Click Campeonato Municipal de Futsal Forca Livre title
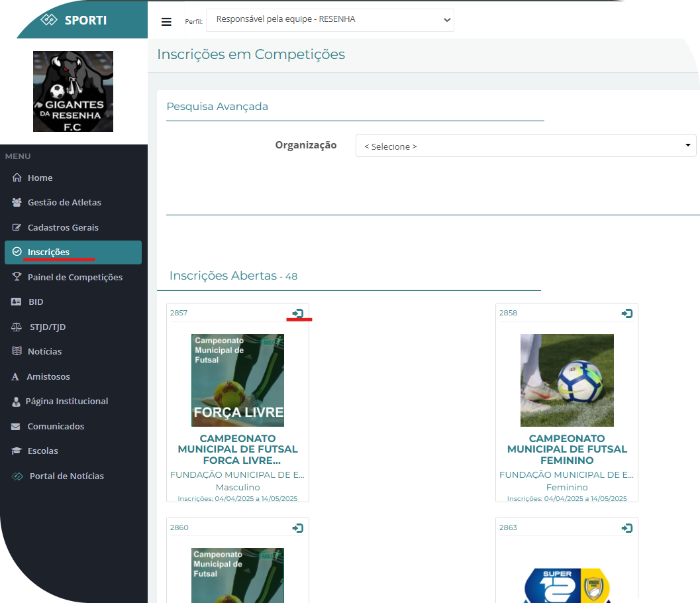 pos(238,449)
